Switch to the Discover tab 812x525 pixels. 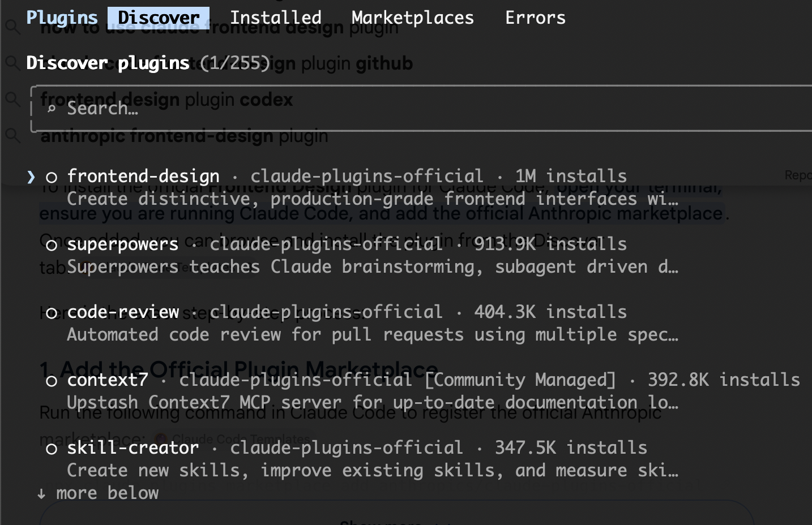(159, 18)
